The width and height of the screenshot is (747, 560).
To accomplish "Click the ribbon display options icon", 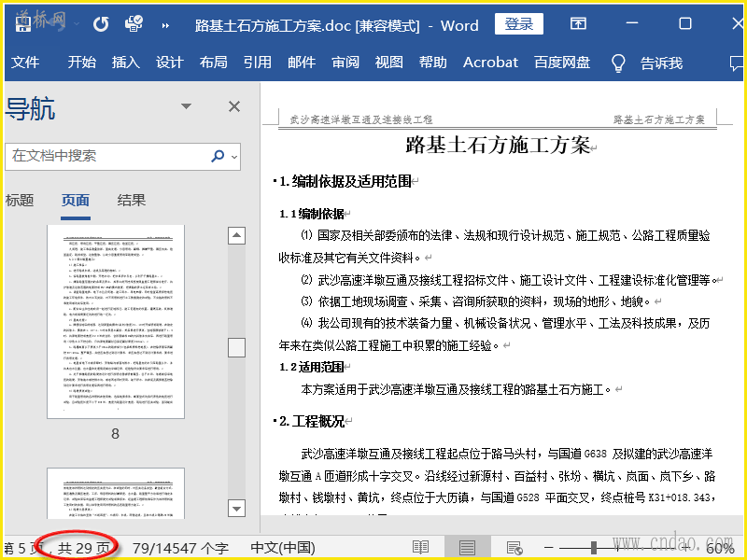I will pyautogui.click(x=579, y=24).
